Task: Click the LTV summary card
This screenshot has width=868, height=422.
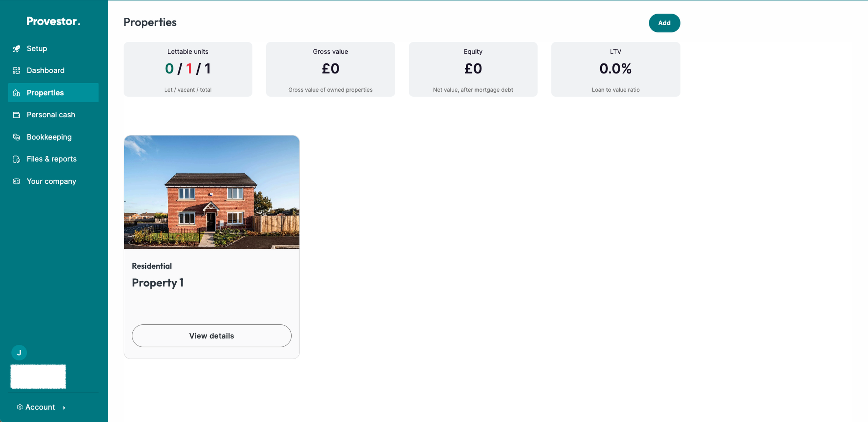Action: pyautogui.click(x=615, y=69)
